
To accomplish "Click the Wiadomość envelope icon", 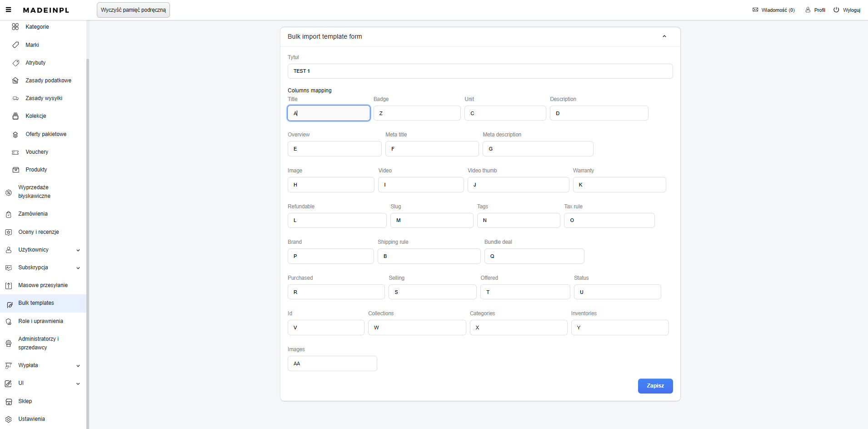I will click(x=755, y=10).
